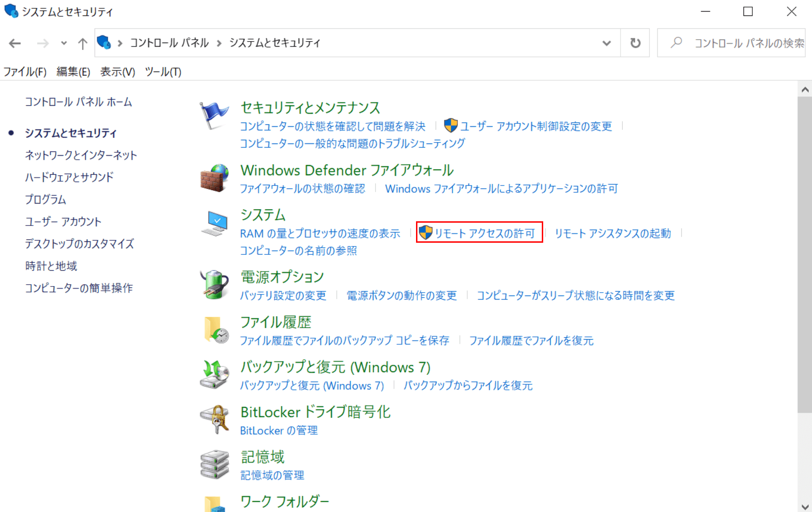Click コンピューターの一般的な問題のトラブルシューティング link
Image resolution: width=812 pixels, height=512 pixels.
point(353,143)
